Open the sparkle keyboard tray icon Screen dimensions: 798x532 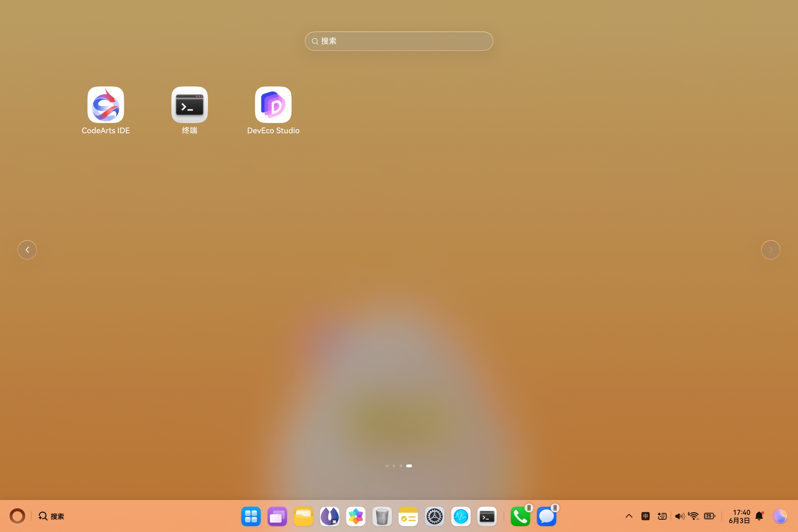pyautogui.click(x=662, y=516)
